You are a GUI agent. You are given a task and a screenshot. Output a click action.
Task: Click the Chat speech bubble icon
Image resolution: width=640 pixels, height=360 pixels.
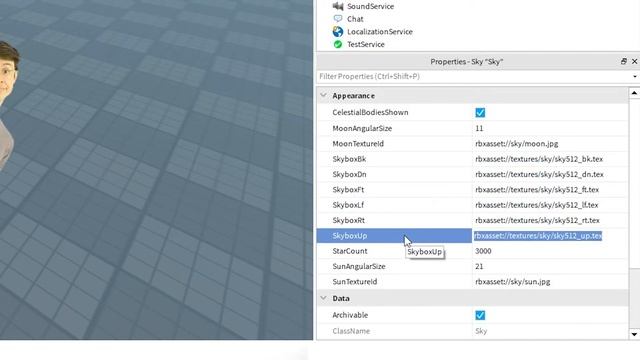[x=338, y=19]
